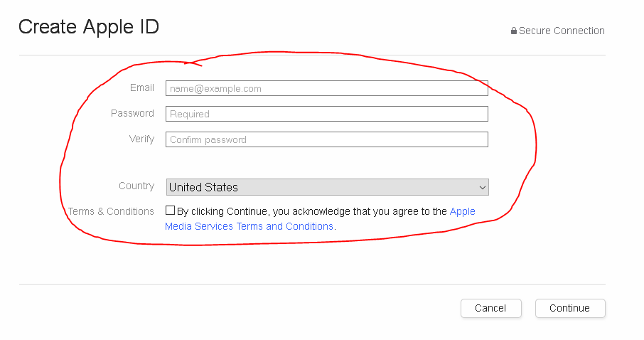The width and height of the screenshot is (644, 340).
Task: Open the Media Services Terms and Conditions link
Action: coord(249,226)
